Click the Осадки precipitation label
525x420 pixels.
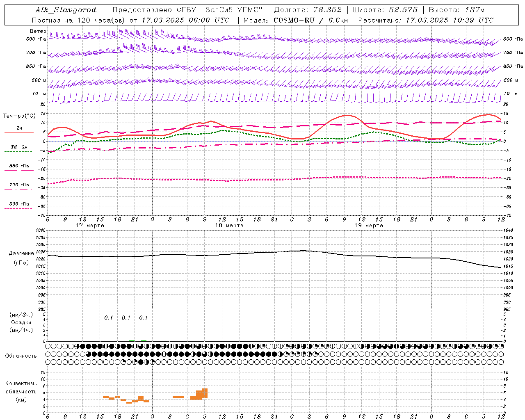tap(21, 322)
